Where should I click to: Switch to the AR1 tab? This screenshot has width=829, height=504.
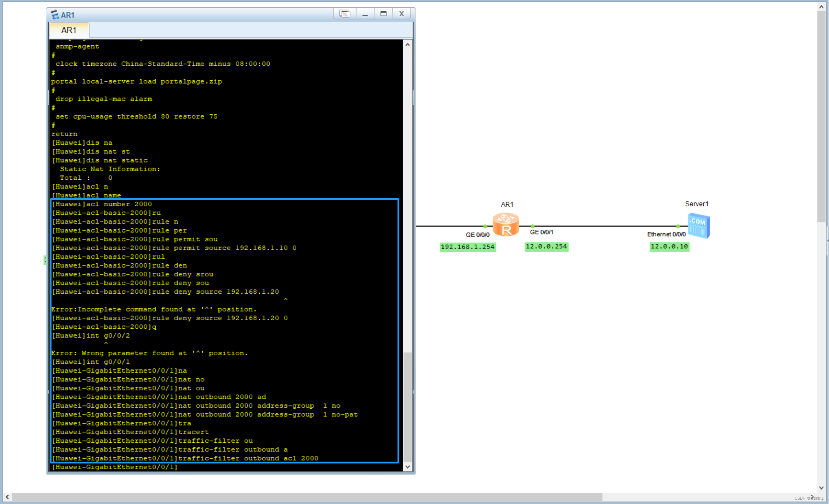click(x=69, y=30)
